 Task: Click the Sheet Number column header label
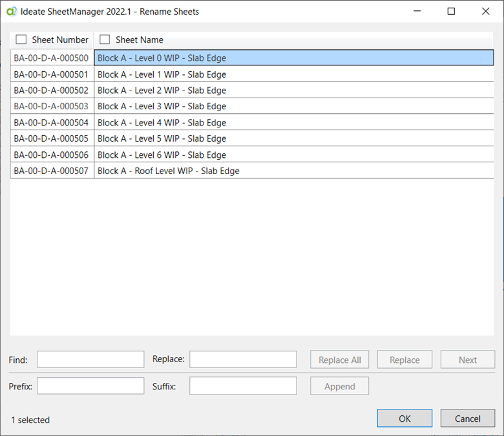click(x=60, y=40)
